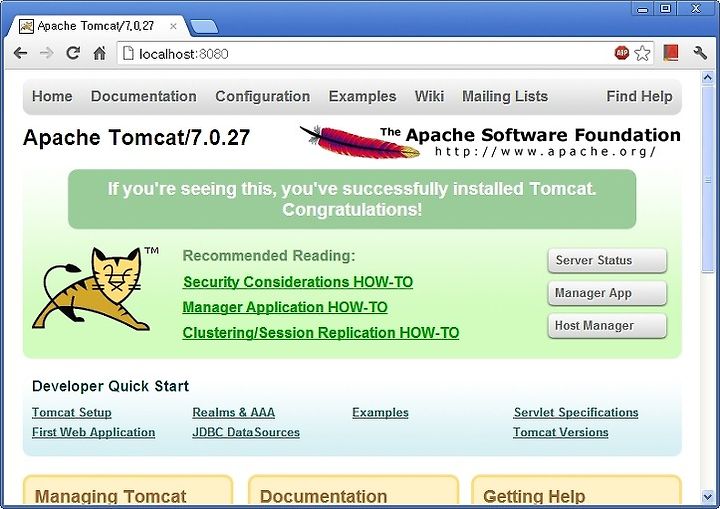
Task: Minimize the browser window
Action: [x=643, y=8]
